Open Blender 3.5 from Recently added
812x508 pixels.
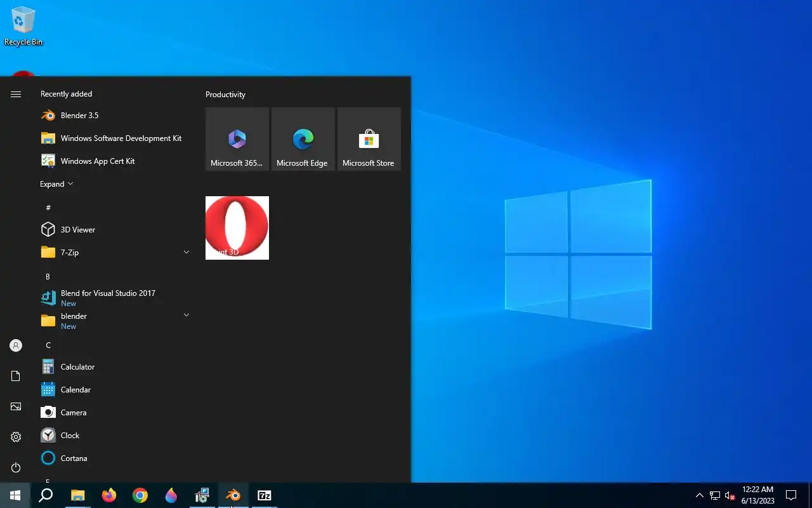[x=114, y=116]
